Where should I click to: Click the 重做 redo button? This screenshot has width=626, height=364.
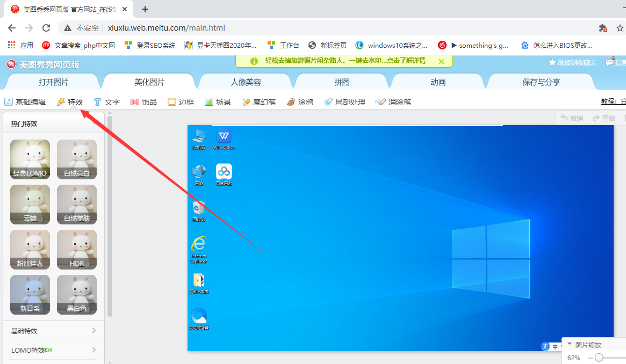click(604, 118)
